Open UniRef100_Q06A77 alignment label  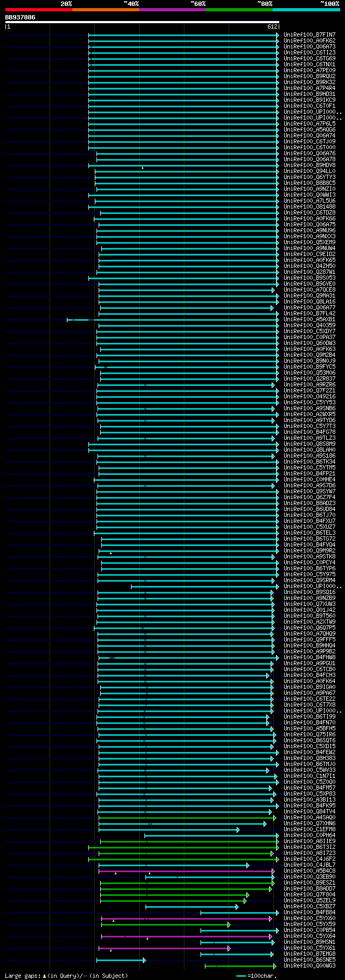[309, 307]
